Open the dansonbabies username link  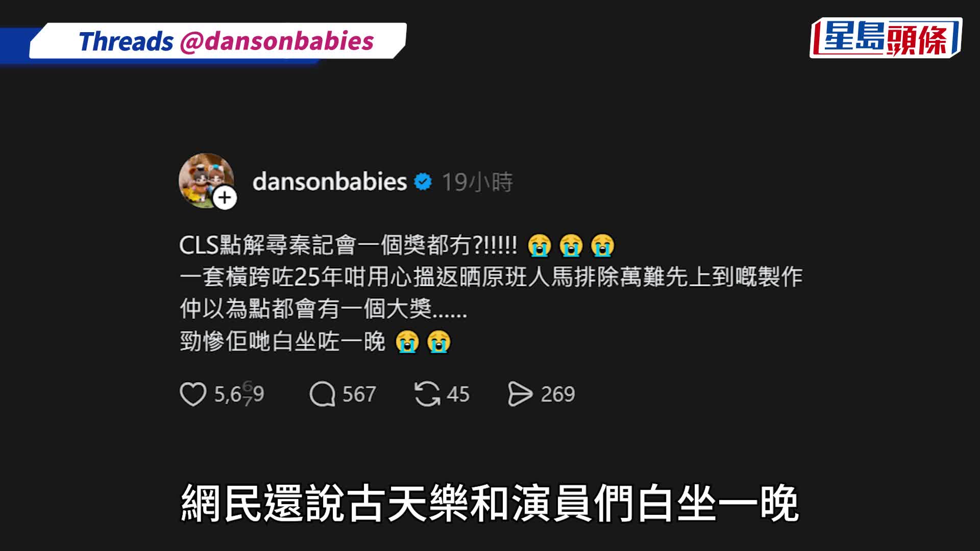(330, 182)
